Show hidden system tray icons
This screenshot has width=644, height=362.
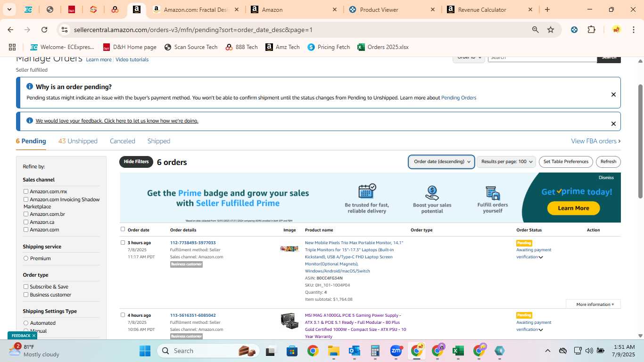[x=547, y=351]
